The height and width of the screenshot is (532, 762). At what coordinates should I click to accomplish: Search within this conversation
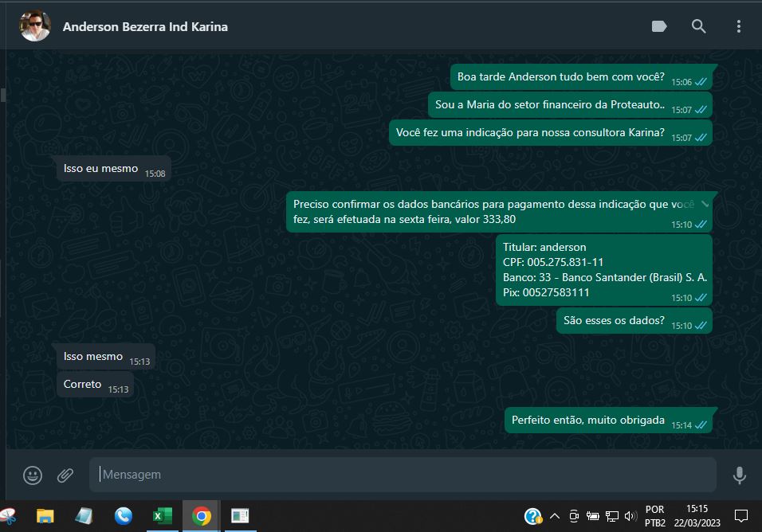point(699,26)
